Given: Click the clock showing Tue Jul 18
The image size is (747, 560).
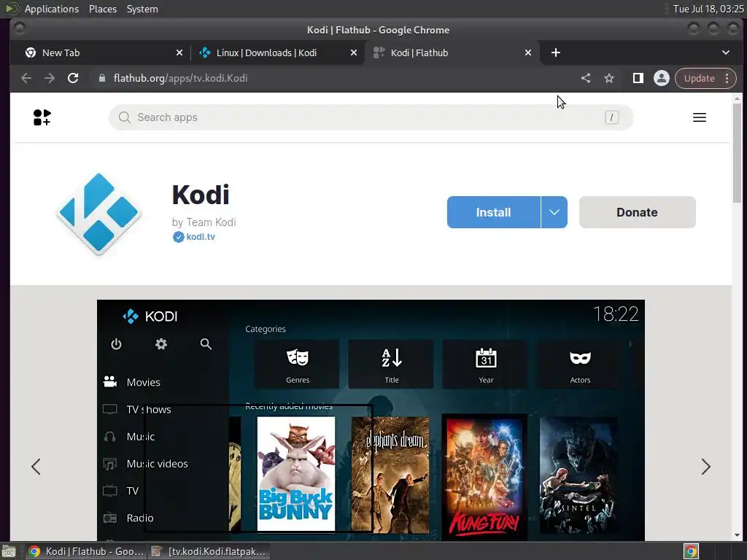Looking at the screenshot, I should pos(708,9).
